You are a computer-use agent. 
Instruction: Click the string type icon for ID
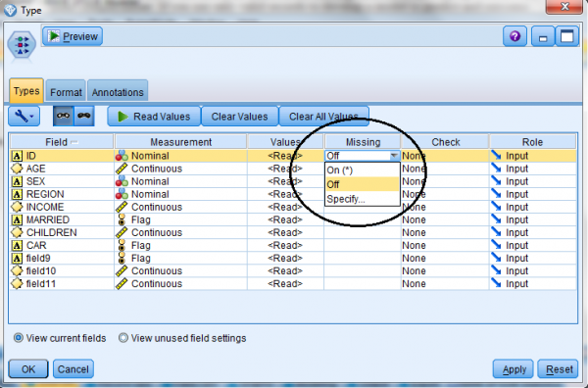coord(17,156)
